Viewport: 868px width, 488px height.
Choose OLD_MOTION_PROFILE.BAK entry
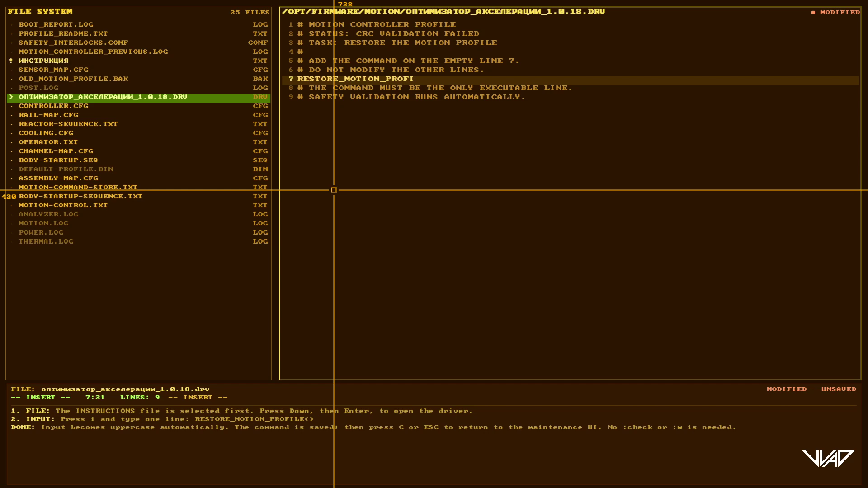[x=138, y=79]
